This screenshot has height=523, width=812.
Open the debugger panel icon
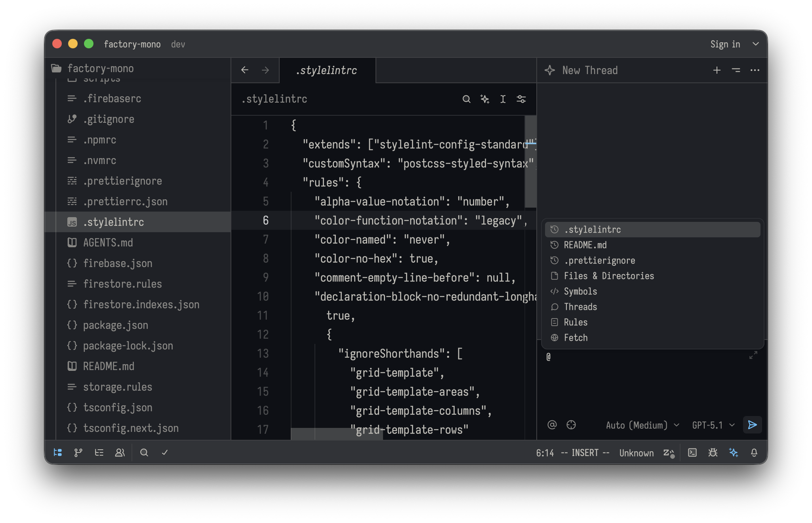click(713, 452)
